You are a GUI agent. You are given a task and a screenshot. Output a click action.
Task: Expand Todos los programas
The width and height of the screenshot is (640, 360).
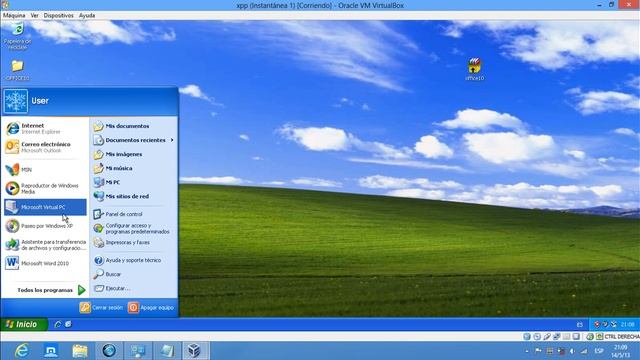tap(51, 290)
